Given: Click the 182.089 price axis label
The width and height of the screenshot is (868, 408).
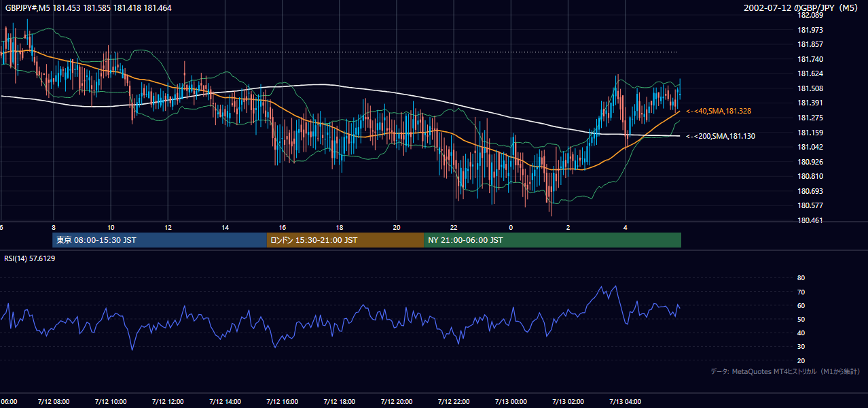Looking at the screenshot, I should 810,15.
